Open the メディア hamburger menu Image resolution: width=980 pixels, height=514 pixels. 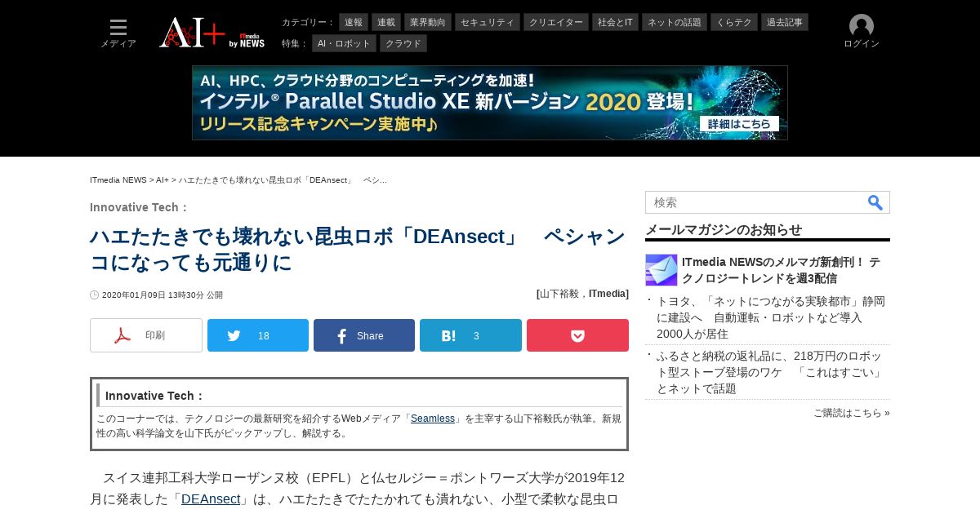click(118, 33)
